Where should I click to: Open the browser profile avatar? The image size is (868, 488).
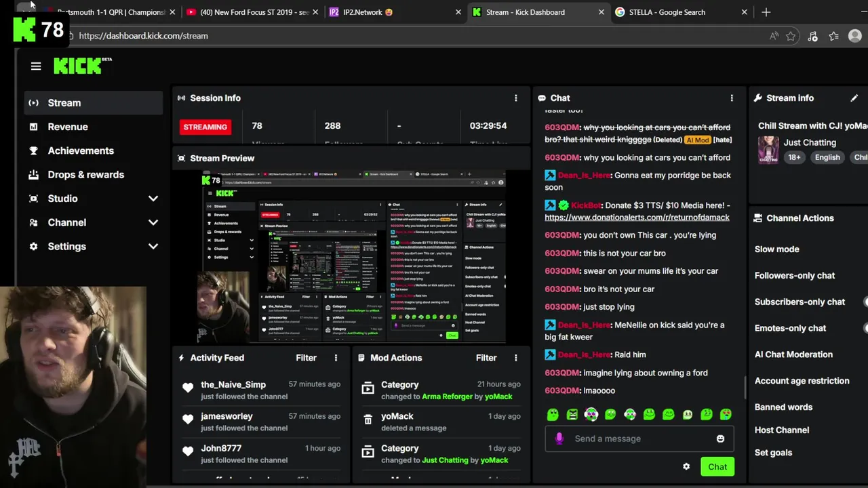point(855,36)
